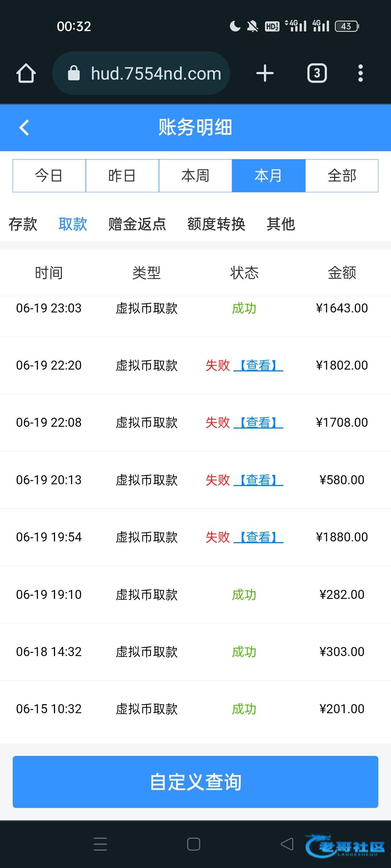Image resolution: width=391 pixels, height=868 pixels.
Task: Tap the Android recent apps button
Action: [100, 844]
